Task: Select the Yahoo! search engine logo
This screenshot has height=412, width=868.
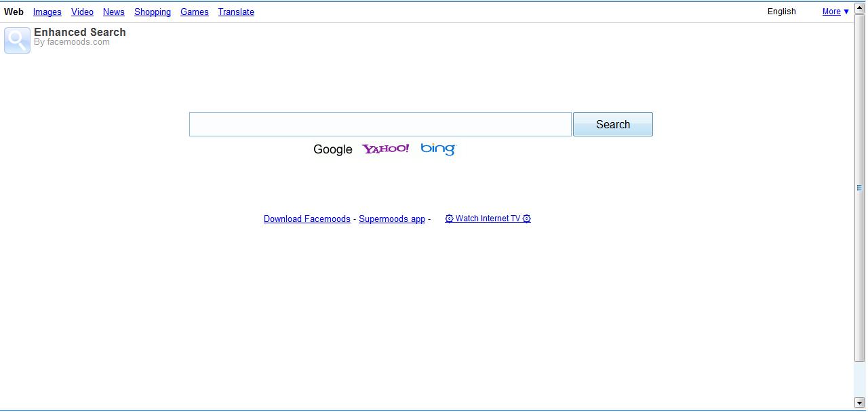Action: coord(385,149)
